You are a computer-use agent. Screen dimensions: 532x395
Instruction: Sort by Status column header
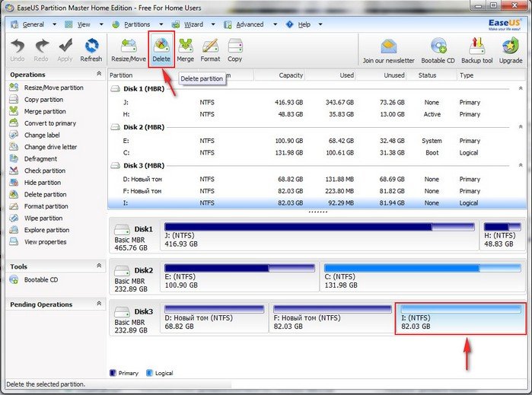(432, 75)
